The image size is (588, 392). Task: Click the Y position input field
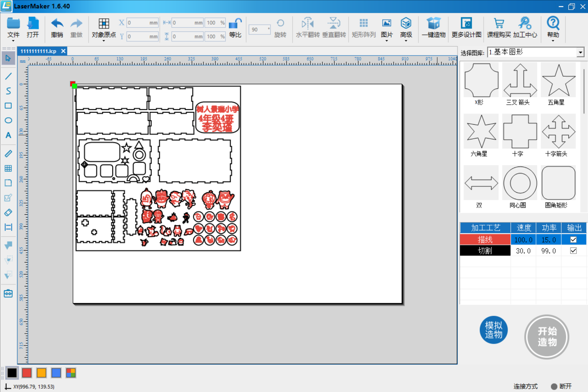pyautogui.click(x=143, y=36)
